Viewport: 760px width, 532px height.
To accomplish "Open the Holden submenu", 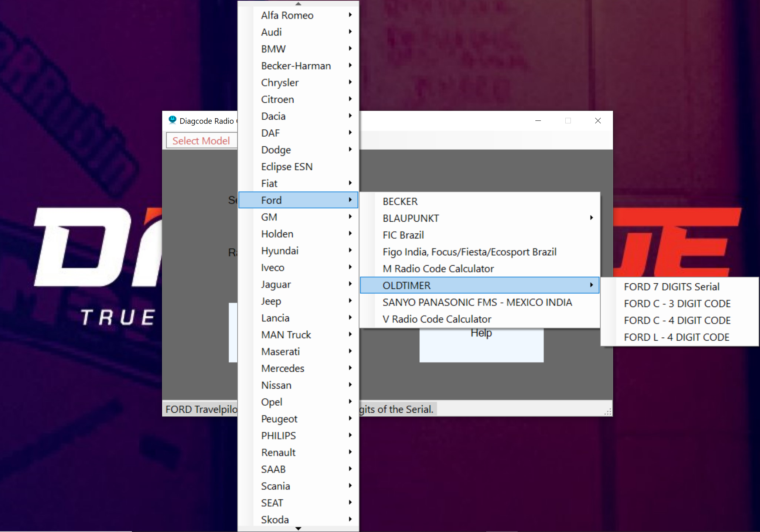I will point(298,234).
